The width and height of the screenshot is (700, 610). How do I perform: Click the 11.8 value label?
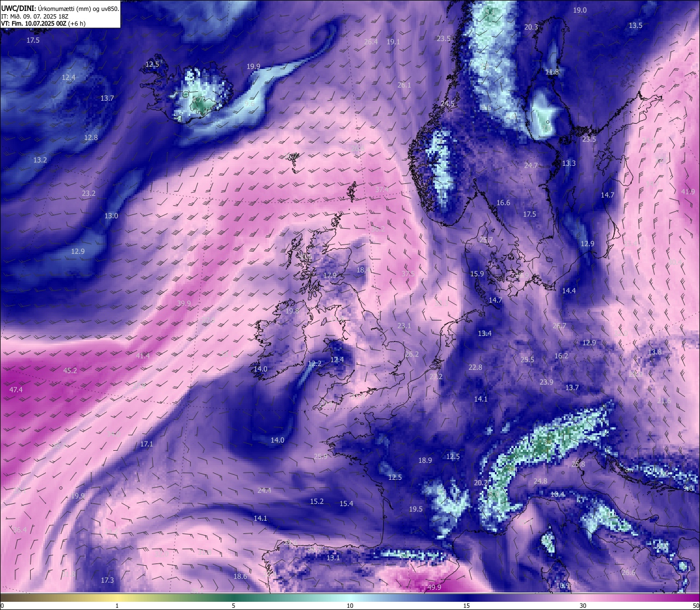(x=552, y=72)
